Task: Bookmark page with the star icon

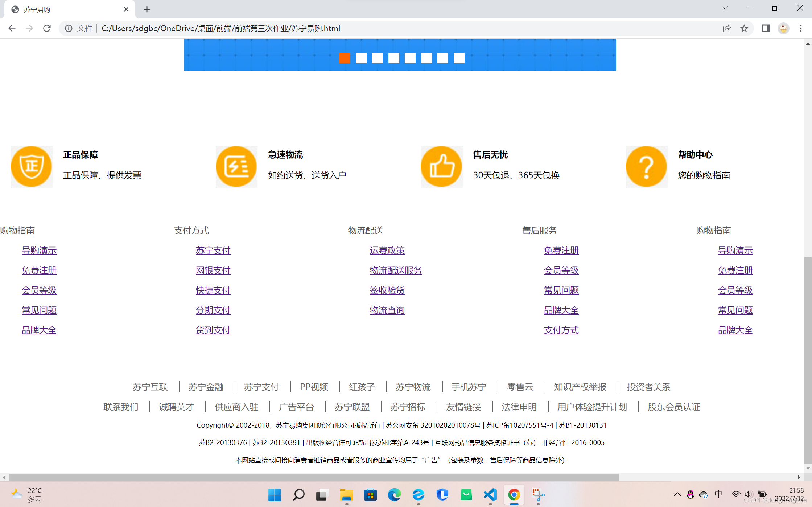Action: pos(744,28)
